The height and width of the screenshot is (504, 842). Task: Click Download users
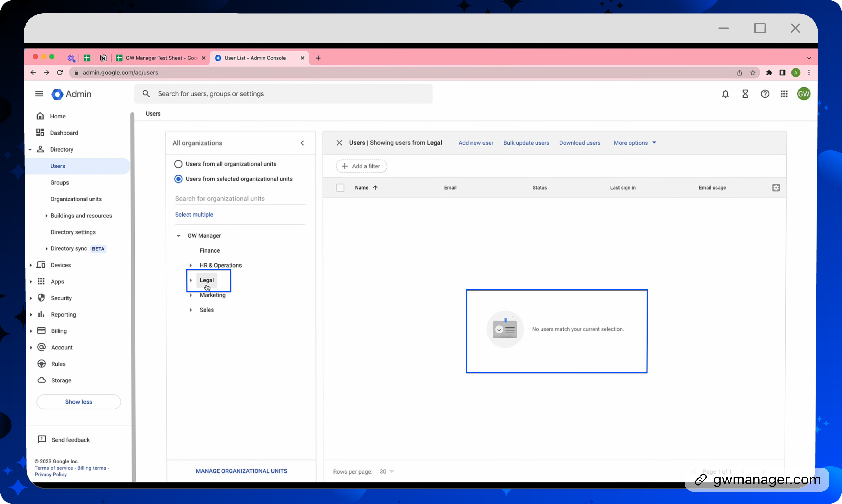580,143
